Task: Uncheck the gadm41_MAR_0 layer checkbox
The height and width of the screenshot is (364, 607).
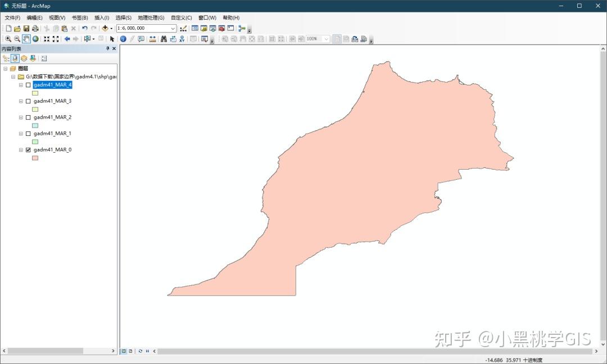Action: [x=28, y=149]
